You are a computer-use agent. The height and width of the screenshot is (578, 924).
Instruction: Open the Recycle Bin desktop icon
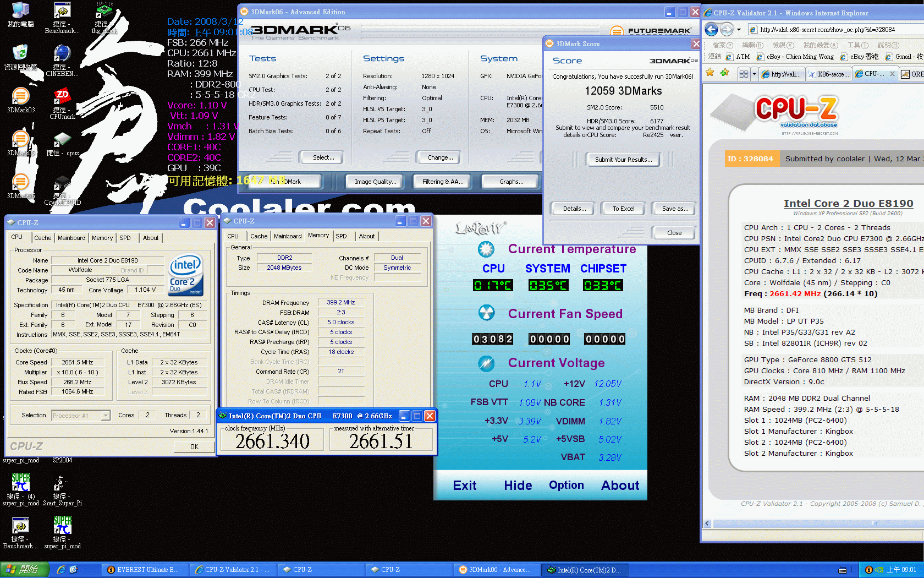click(20, 58)
